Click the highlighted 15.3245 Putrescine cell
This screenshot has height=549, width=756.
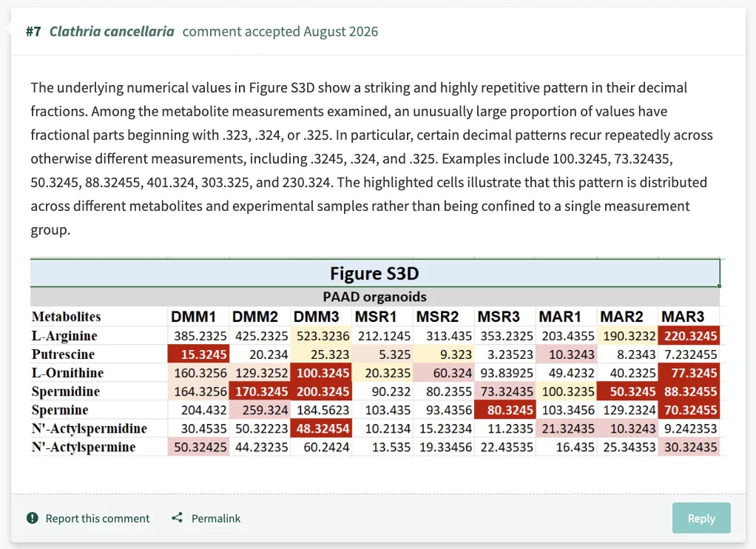[198, 354]
